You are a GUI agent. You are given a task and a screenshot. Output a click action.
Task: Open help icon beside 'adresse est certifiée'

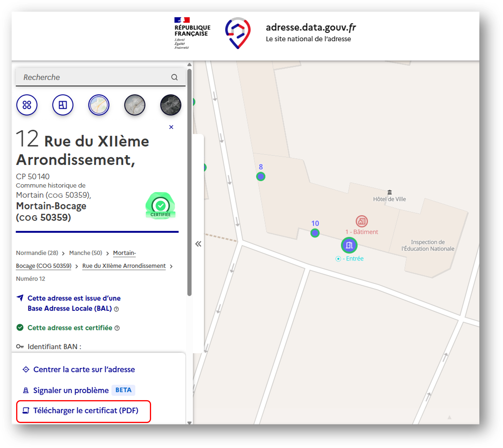pyautogui.click(x=117, y=328)
